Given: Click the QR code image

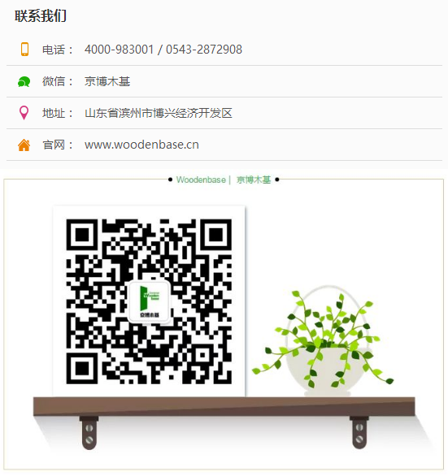Looking at the screenshot, I should (149, 301).
